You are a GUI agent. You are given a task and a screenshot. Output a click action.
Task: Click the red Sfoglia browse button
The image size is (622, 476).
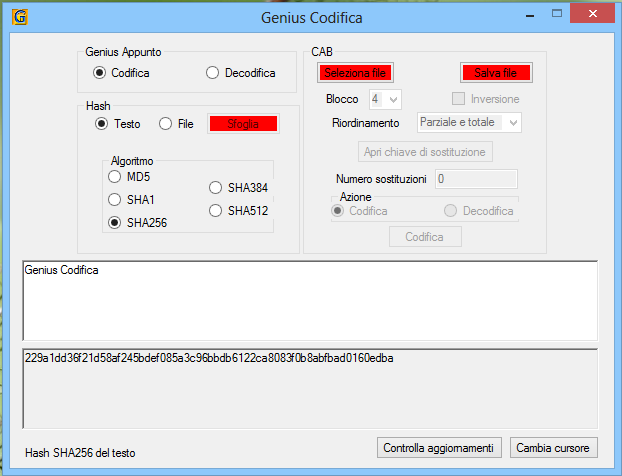[242, 124]
